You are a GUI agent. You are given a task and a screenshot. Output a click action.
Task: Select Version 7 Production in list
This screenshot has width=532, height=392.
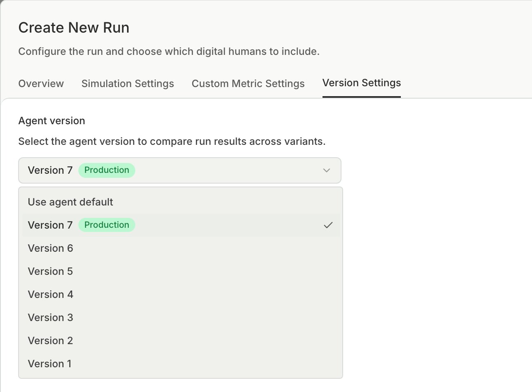pyautogui.click(x=181, y=225)
